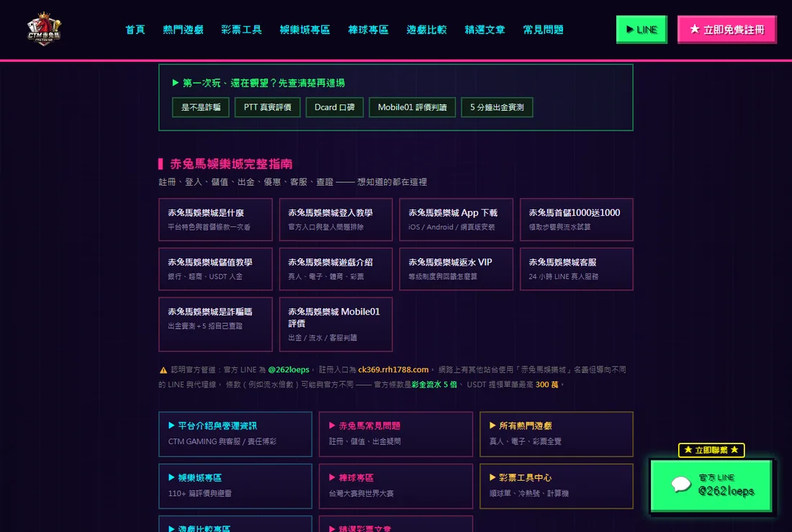Click the 立即免費註冊 button

(x=727, y=30)
